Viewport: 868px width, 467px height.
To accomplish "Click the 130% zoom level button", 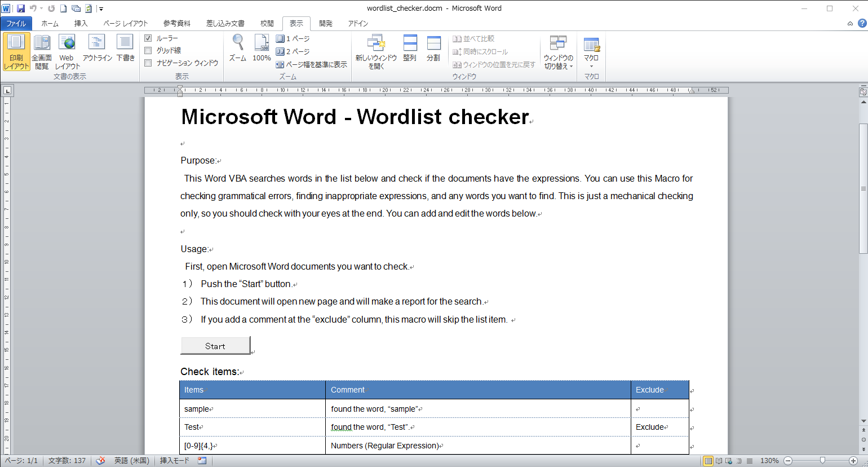I will coord(769,461).
